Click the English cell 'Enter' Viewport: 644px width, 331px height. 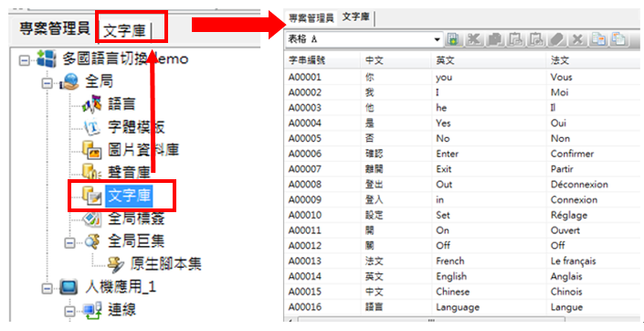[x=448, y=154]
